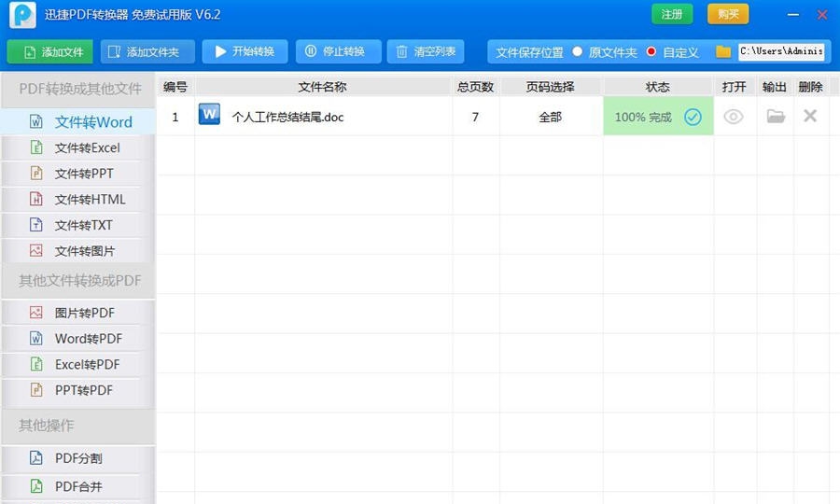Click the row number 1 cell
The height and width of the screenshot is (504, 840).
point(175,117)
